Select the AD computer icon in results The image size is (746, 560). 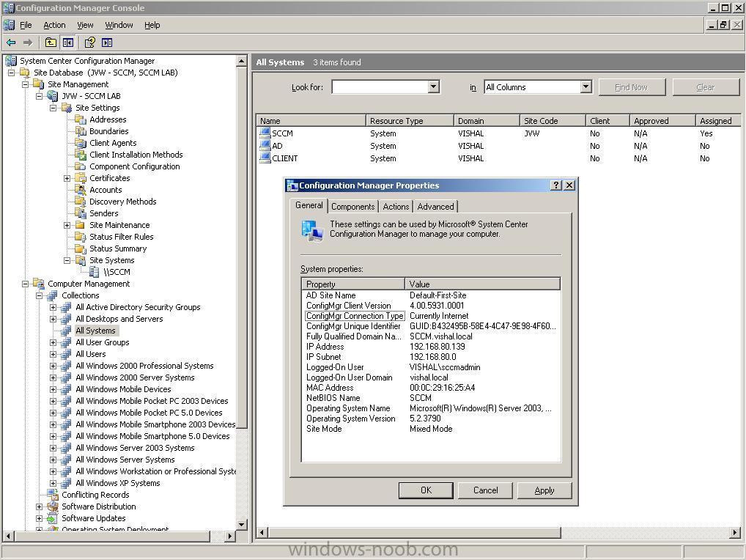[x=265, y=146]
